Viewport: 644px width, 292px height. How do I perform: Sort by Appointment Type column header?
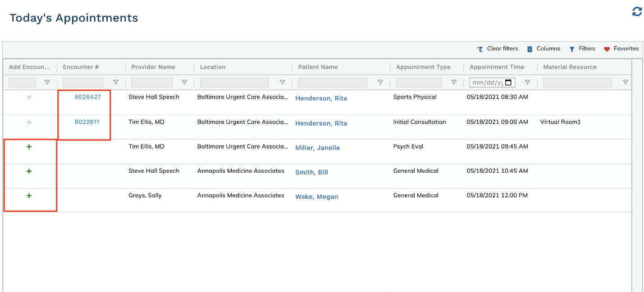(x=424, y=67)
